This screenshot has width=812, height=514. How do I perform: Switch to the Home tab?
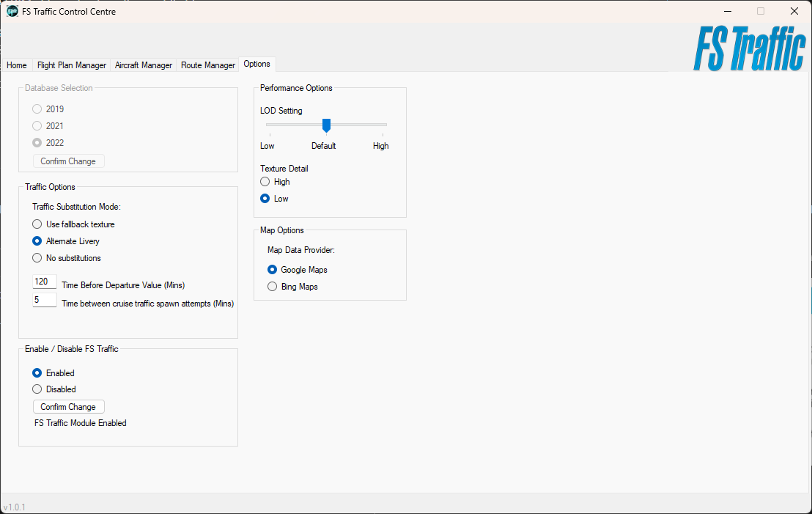17,65
